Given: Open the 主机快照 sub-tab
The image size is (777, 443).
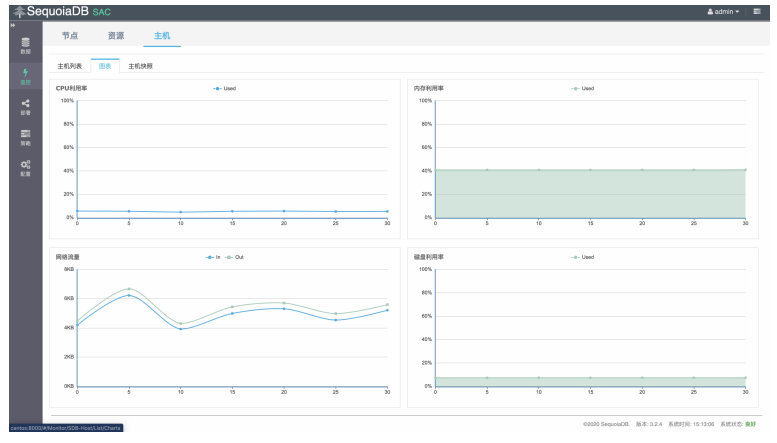Looking at the screenshot, I should click(x=140, y=66).
